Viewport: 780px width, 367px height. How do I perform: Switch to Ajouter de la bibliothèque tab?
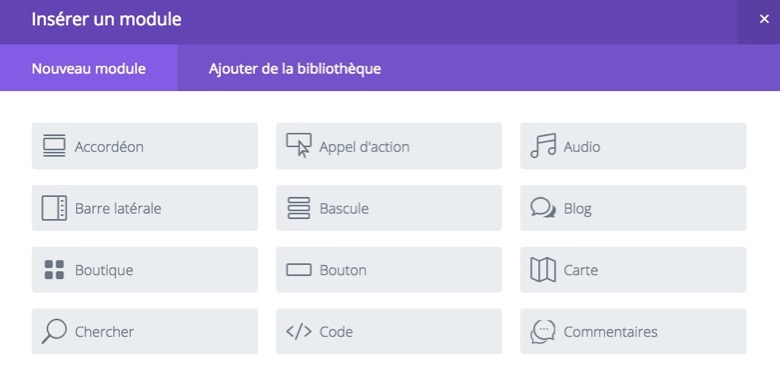click(x=294, y=68)
